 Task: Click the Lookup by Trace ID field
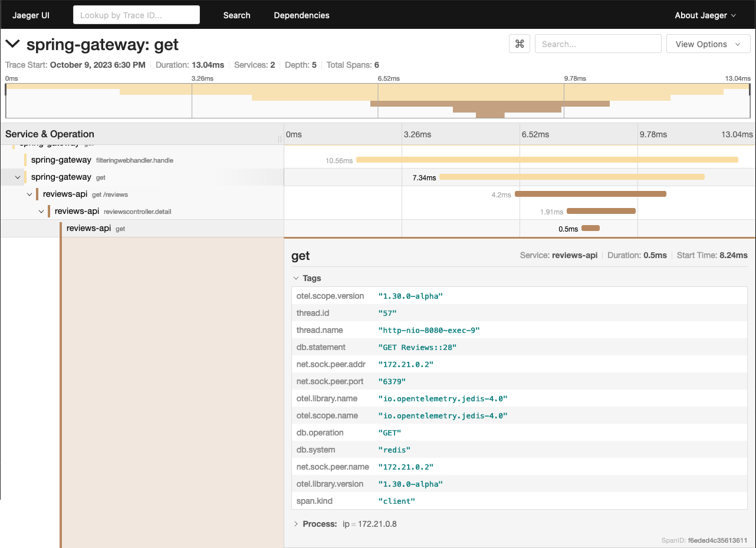pos(136,15)
